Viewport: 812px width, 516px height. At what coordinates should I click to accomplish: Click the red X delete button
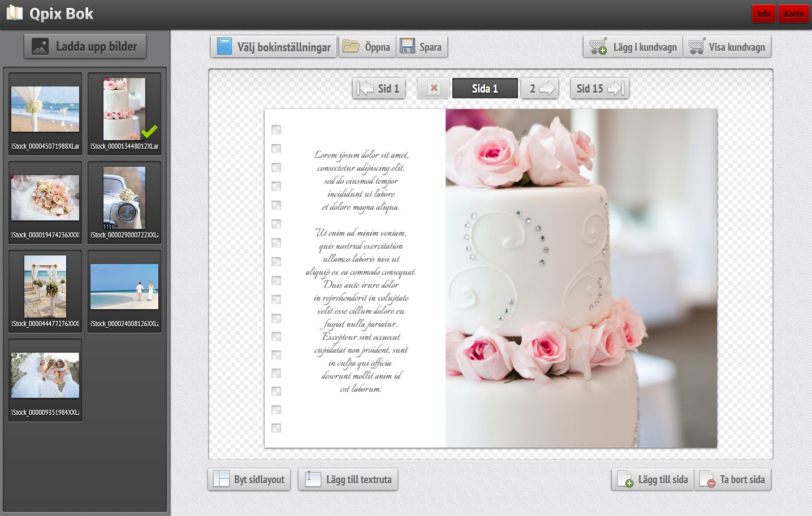(434, 88)
